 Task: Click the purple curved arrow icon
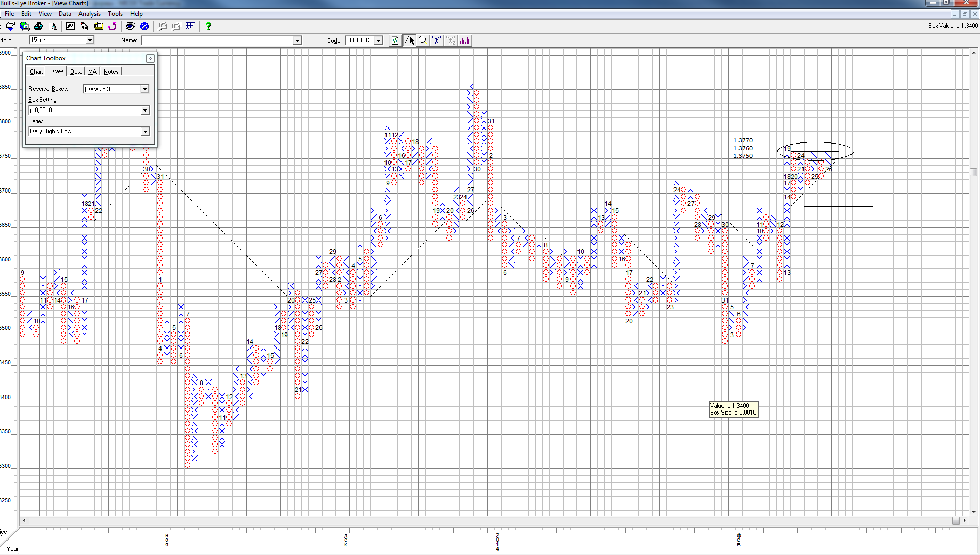point(113,26)
